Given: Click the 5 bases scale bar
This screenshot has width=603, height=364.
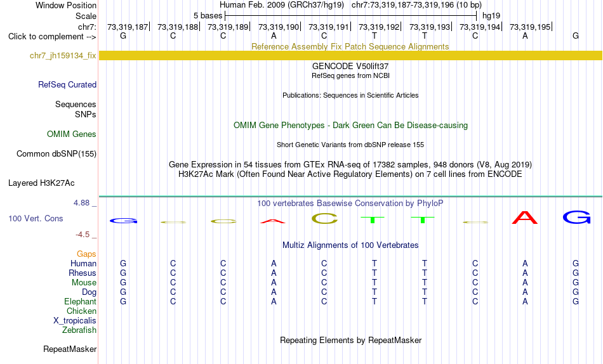Looking at the screenshot, I should (x=351, y=16).
